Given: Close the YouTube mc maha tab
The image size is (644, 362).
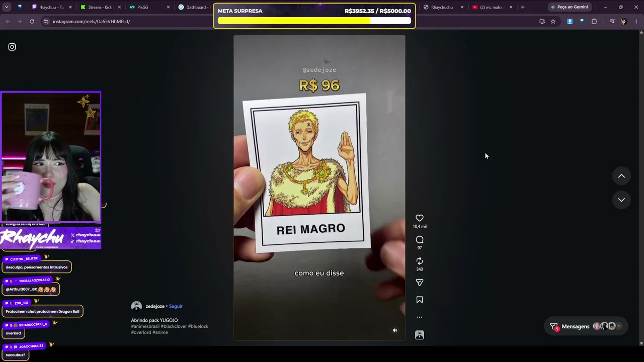Looking at the screenshot, I should click(x=511, y=7).
